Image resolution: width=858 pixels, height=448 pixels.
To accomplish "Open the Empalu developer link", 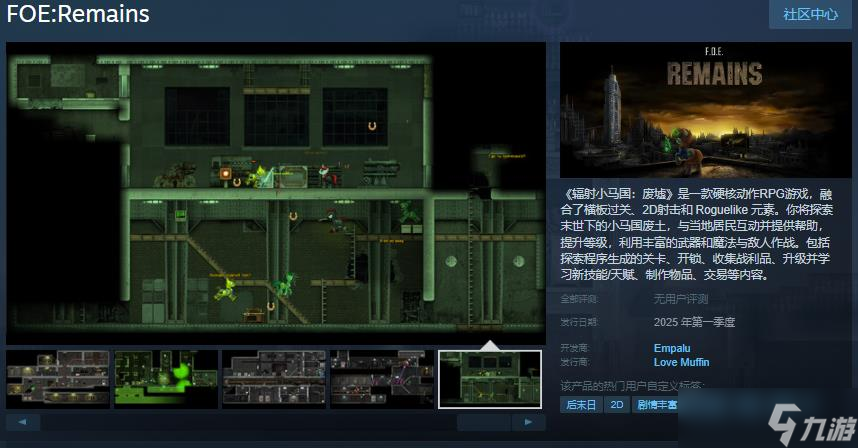I will [672, 348].
